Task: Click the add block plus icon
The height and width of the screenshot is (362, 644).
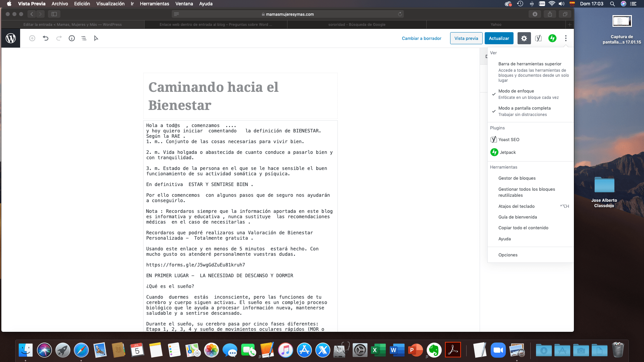Action: click(x=32, y=38)
